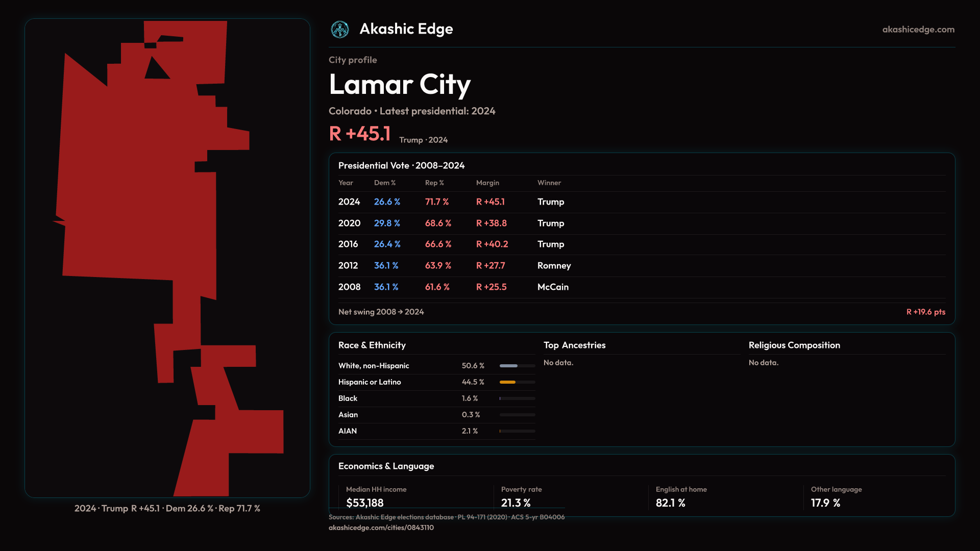Click the Dem % column header

384,183
